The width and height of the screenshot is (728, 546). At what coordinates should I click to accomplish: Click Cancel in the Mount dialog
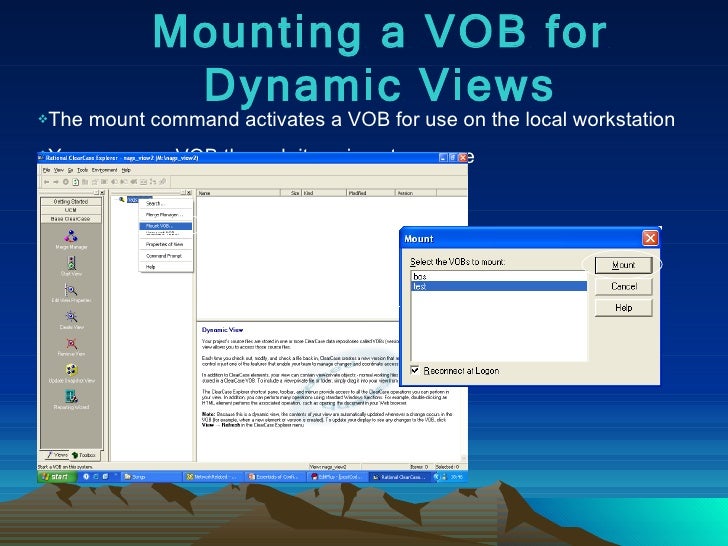pyautogui.click(x=624, y=286)
